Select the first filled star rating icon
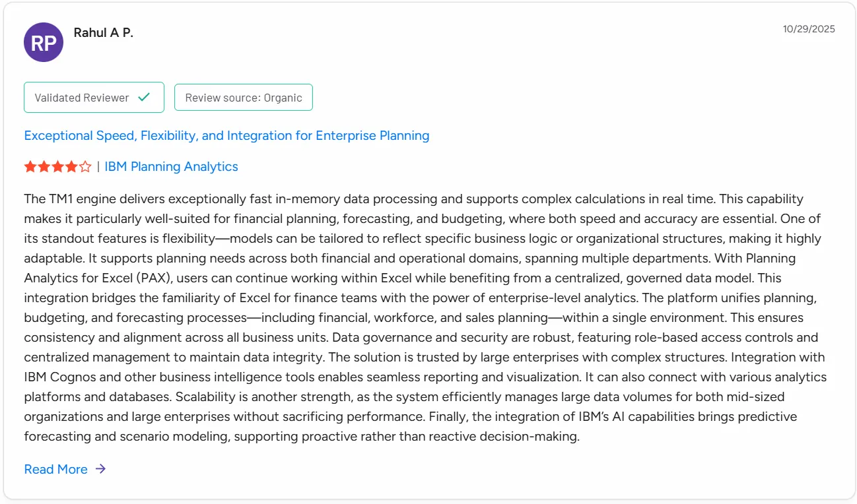Viewport: 857px width, 504px height. pos(30,167)
